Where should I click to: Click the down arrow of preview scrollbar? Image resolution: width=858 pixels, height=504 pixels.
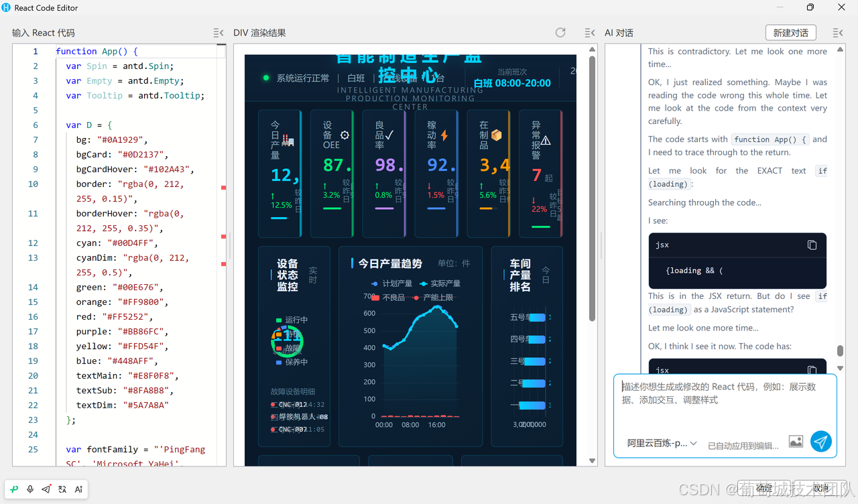(x=593, y=460)
